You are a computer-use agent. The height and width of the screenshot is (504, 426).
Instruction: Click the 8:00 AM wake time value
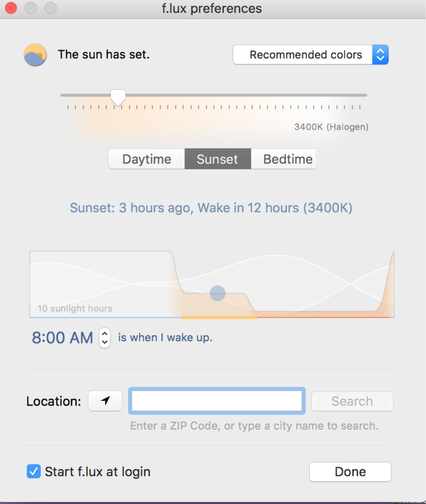63,338
